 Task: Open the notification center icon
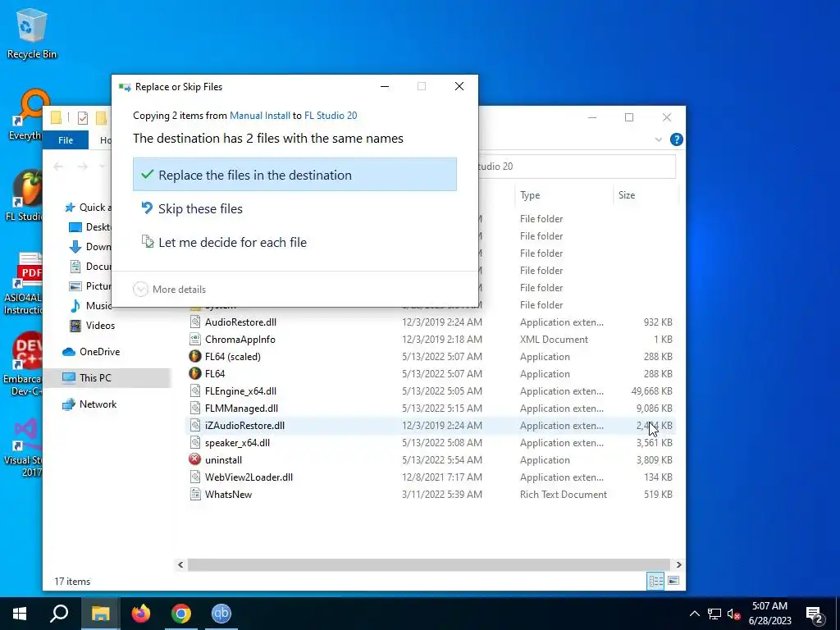pyautogui.click(x=815, y=614)
